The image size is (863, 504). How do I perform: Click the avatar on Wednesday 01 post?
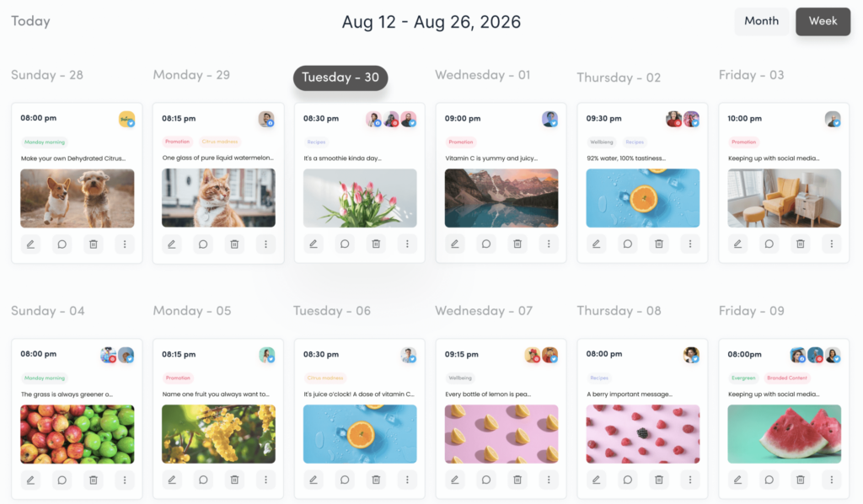coord(550,119)
